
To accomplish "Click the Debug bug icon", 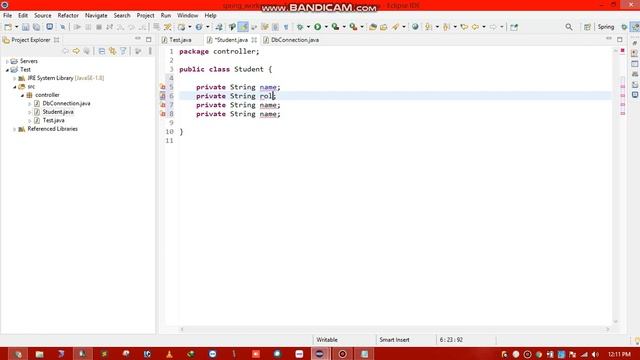I will point(300,27).
